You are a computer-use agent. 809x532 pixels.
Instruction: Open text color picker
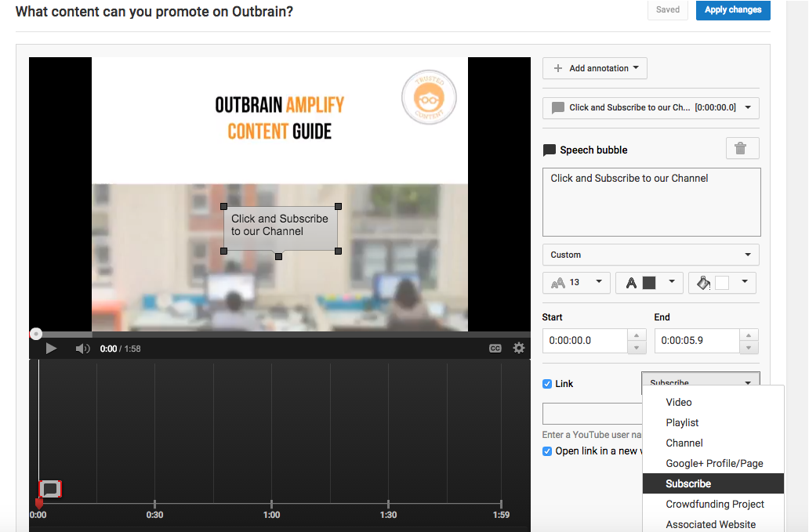(649, 282)
